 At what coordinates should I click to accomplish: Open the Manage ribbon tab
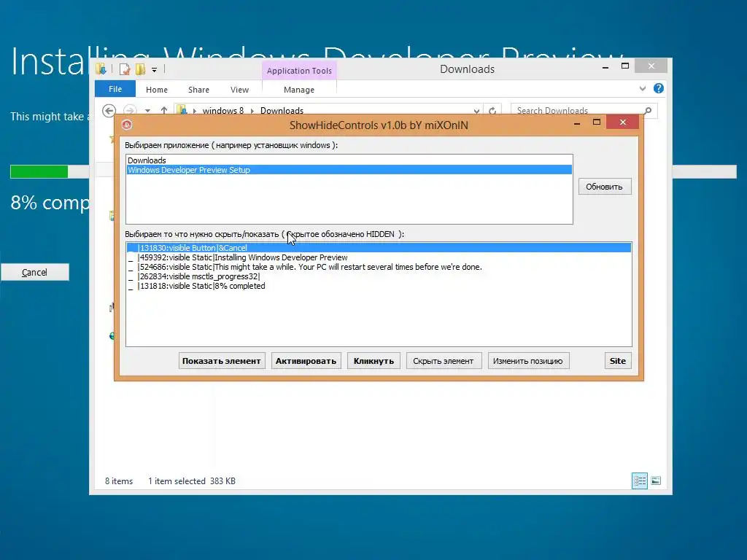click(299, 90)
